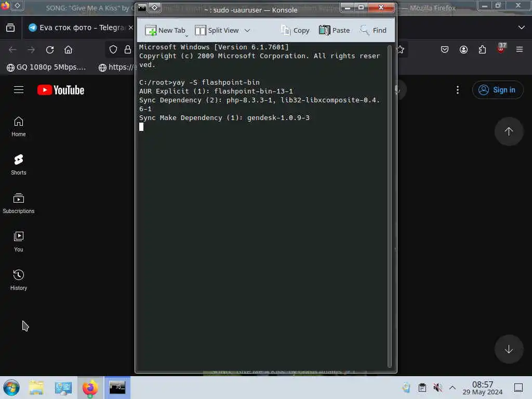Open a New Tab in Konsole
This screenshot has height=399, width=532.
click(165, 31)
